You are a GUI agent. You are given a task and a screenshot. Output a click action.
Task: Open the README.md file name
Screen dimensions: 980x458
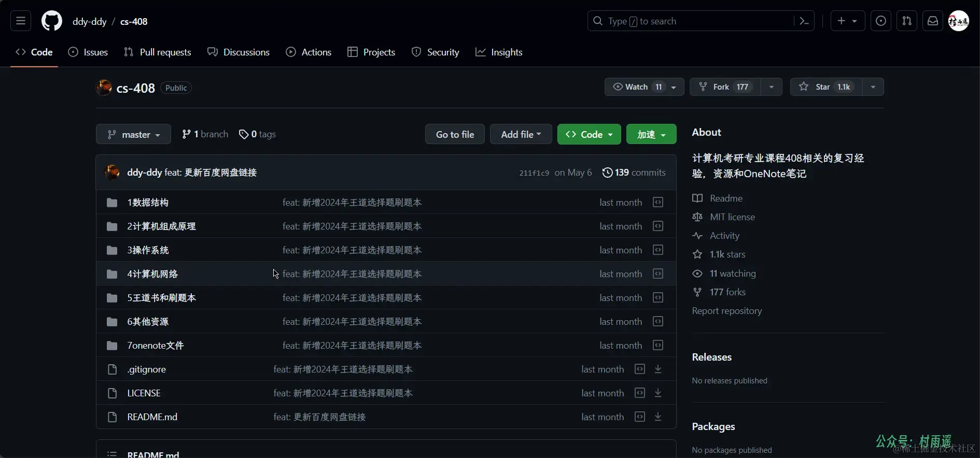pyautogui.click(x=152, y=417)
